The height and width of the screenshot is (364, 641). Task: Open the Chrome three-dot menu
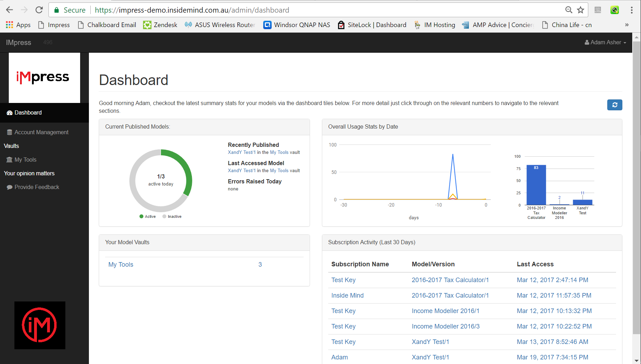tap(632, 10)
